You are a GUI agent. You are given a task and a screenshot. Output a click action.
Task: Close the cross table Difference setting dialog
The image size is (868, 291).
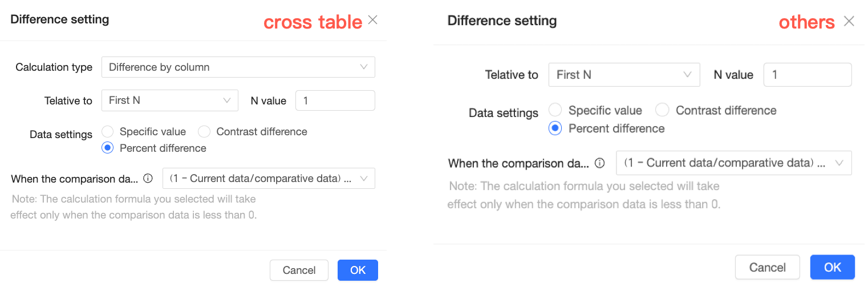(372, 20)
